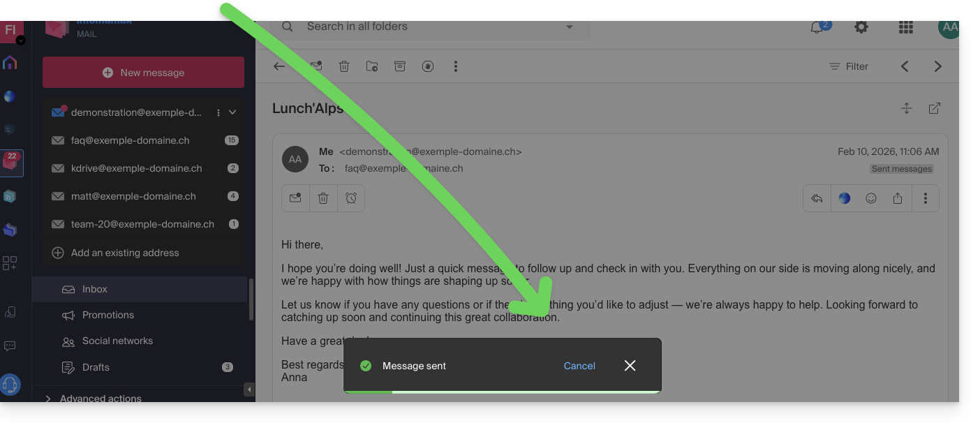980x423 pixels.
Task: Reply to the message with reply arrow
Action: click(x=817, y=198)
